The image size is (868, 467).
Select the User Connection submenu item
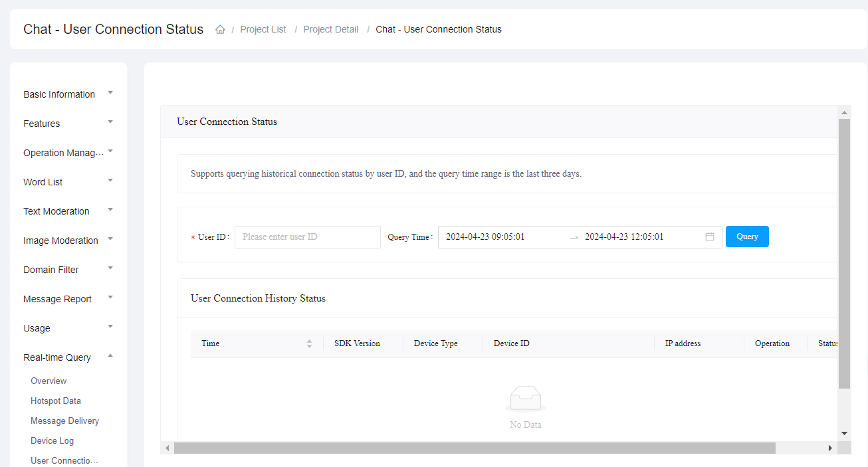click(x=64, y=460)
